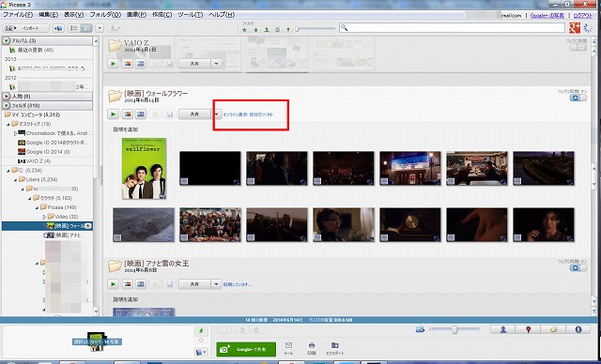The width and height of the screenshot is (601, 364).
Task: Click upload arrow on selected ウォール tree row
Action: coord(87,226)
